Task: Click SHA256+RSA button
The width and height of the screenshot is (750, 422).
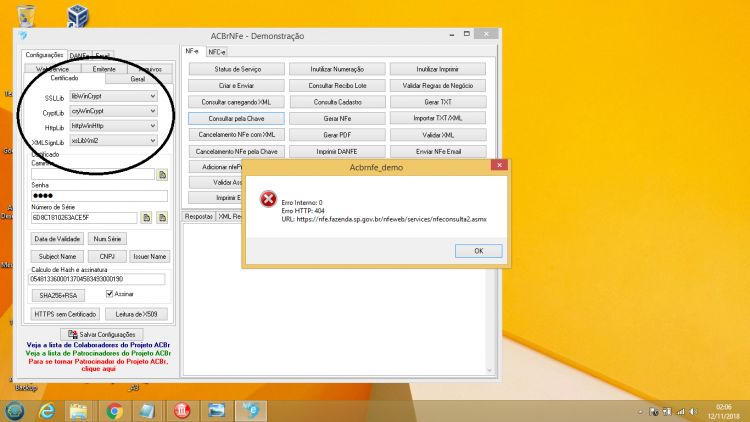Action: tap(58, 296)
